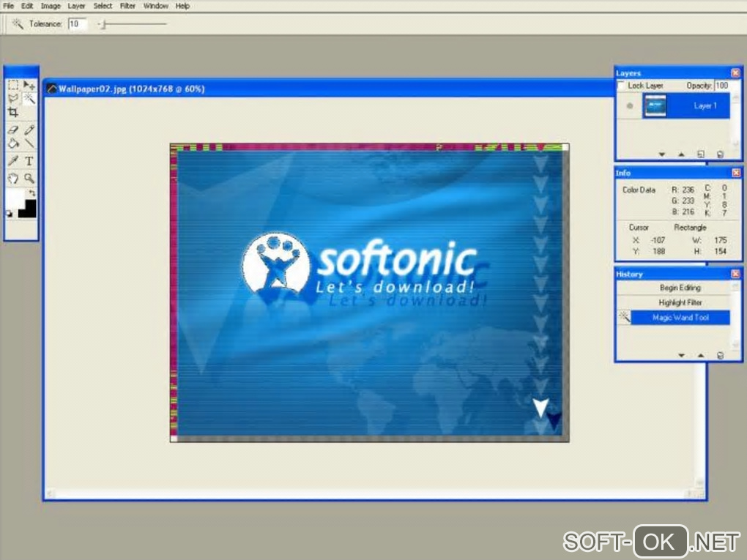Select the Text tool
The image size is (747, 560).
[x=29, y=161]
